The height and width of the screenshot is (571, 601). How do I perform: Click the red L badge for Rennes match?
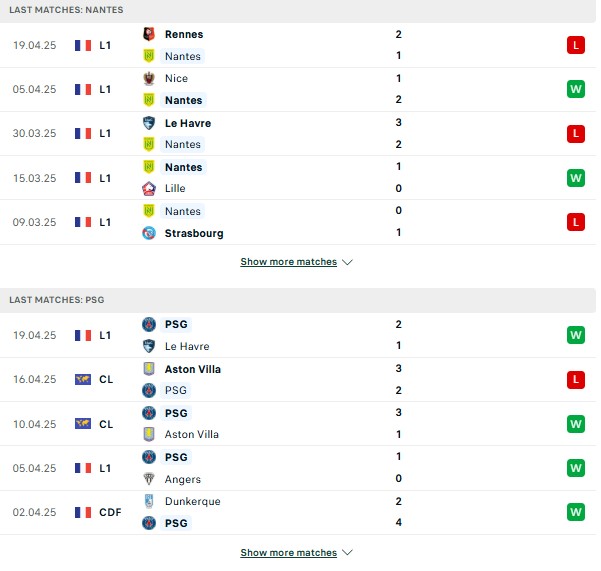tap(576, 45)
